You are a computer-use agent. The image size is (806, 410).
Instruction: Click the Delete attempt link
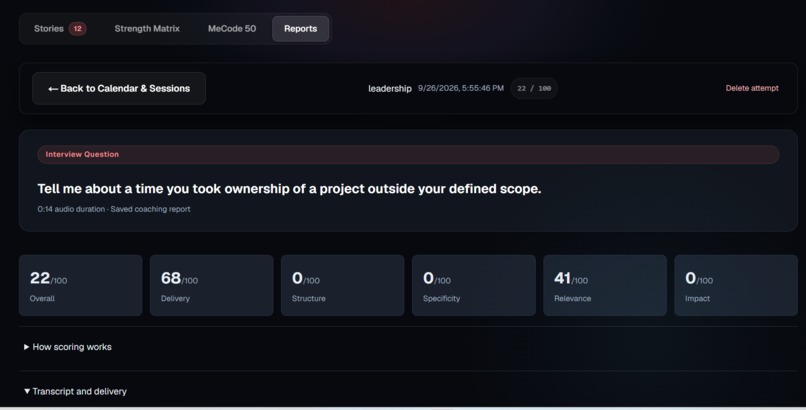(x=752, y=88)
